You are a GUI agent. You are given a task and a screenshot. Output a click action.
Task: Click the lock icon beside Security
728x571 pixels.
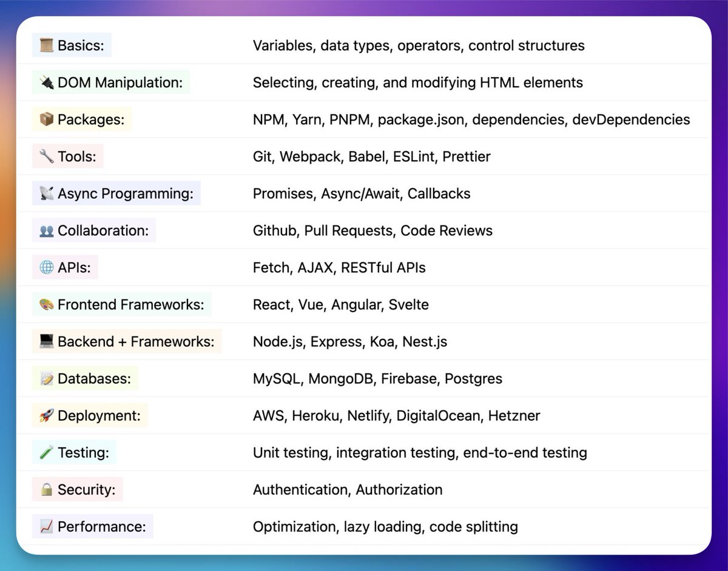tap(45, 489)
